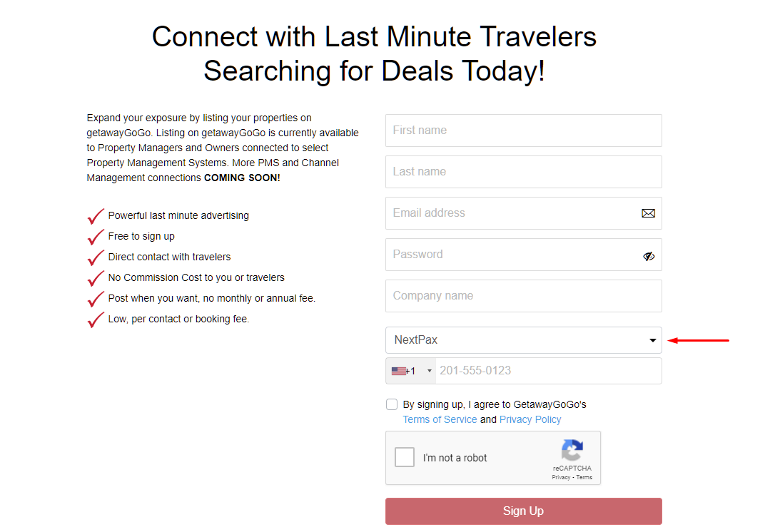
Task: Click the phone number input field
Action: tap(549, 371)
